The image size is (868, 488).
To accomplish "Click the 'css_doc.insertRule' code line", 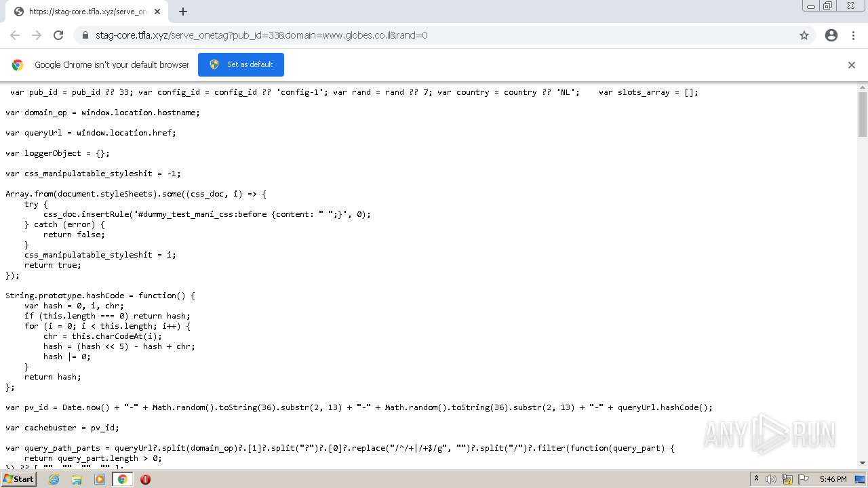I will pos(207,214).
